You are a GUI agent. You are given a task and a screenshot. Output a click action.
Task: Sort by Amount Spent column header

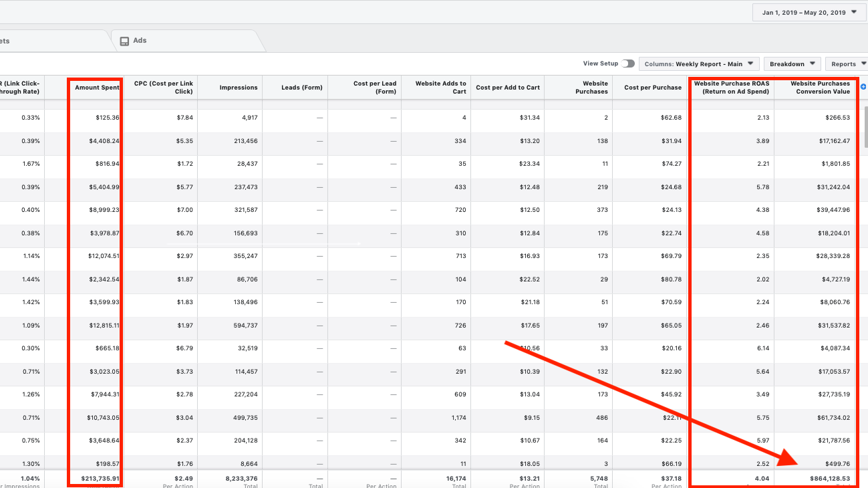[97, 88]
